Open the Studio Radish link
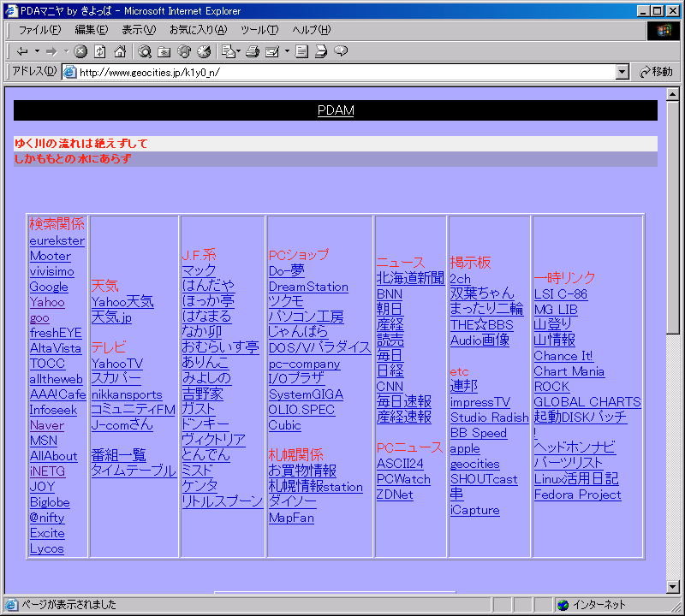 point(489,418)
